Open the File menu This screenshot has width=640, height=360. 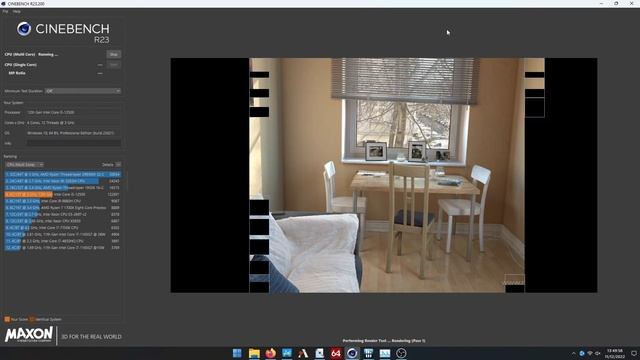tap(5, 11)
